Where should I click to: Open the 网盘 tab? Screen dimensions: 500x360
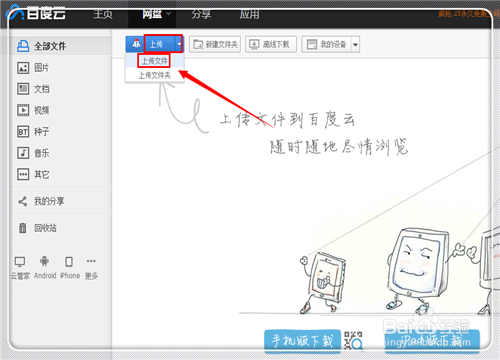[x=152, y=14]
